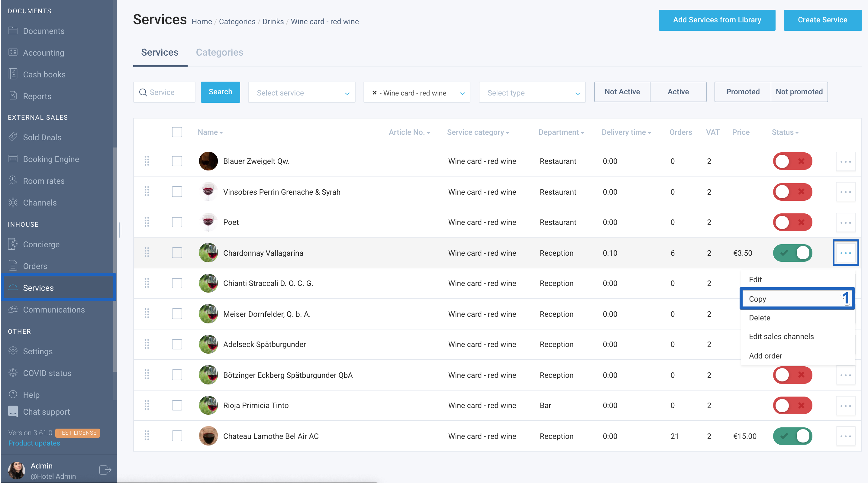Sort by Article No. column
This screenshot has width=868, height=483.
click(409, 132)
